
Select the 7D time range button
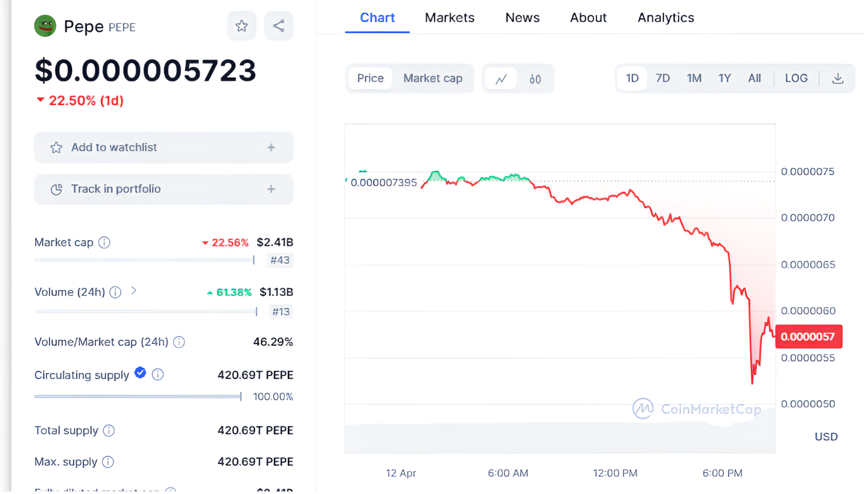[662, 78]
